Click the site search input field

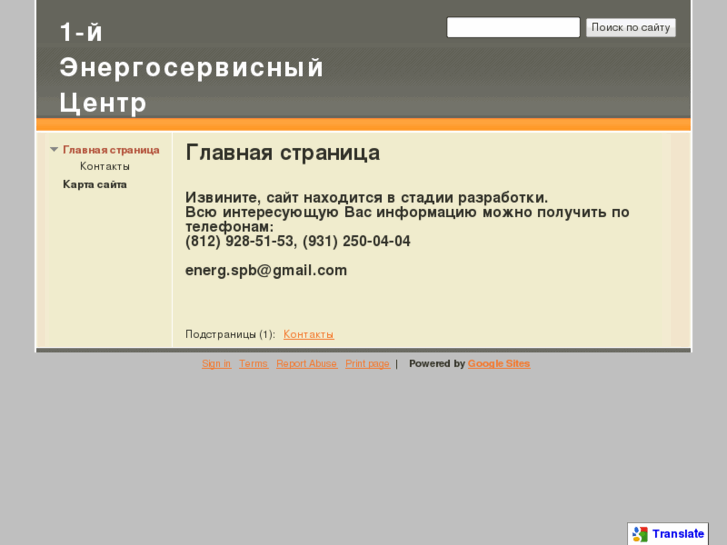[513, 27]
